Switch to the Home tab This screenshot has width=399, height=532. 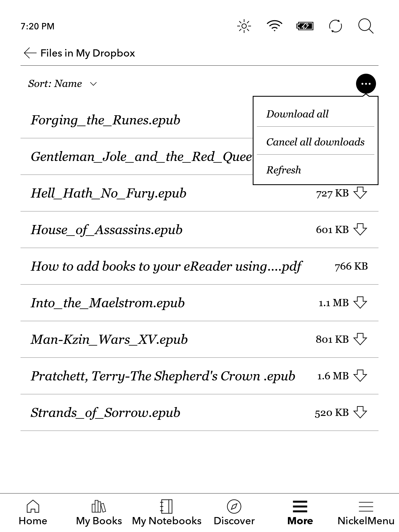(x=33, y=512)
